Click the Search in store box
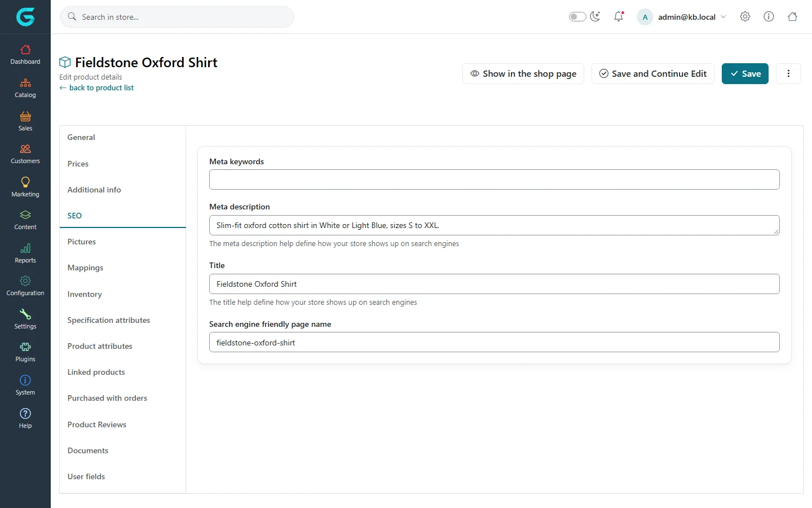 [177, 17]
